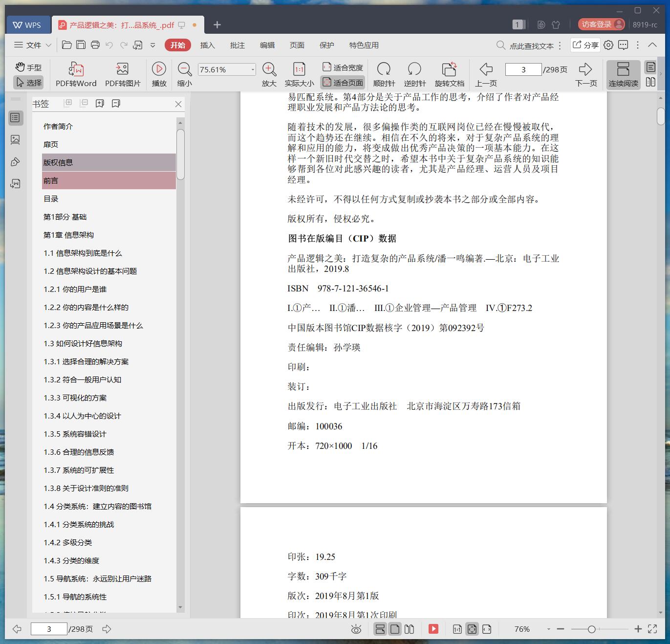Rotate page 逆时针
The image size is (670, 644).
pyautogui.click(x=414, y=75)
